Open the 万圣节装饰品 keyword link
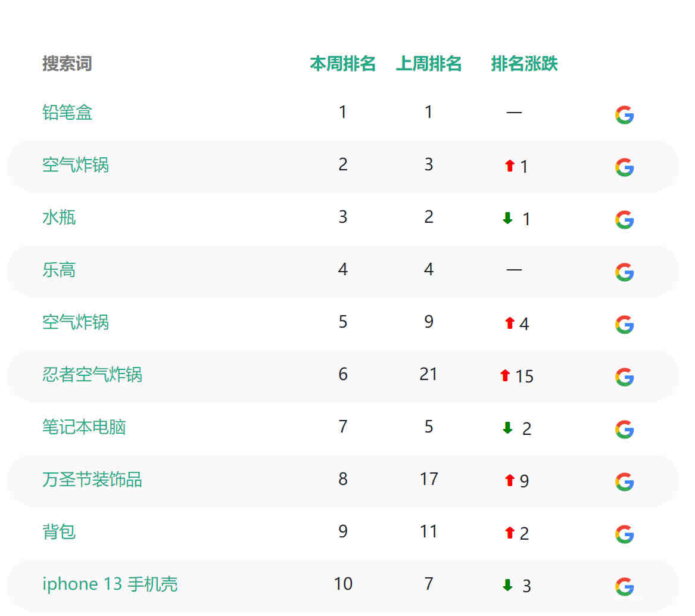The image size is (695, 616). coord(92,479)
